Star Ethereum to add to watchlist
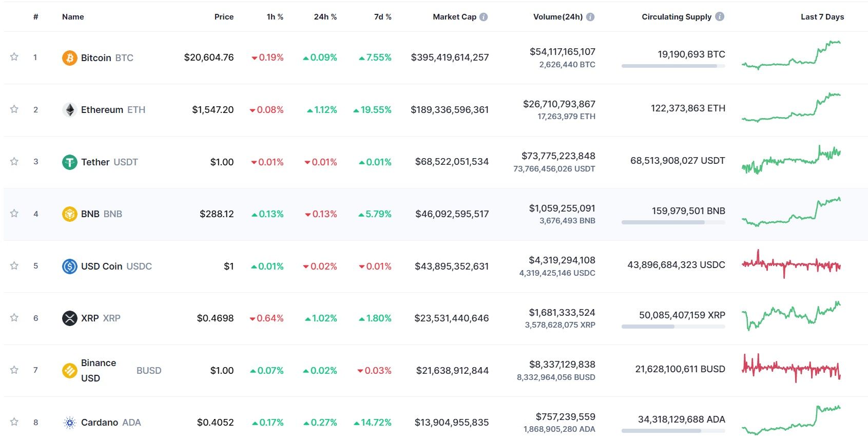Image resolution: width=868 pixels, height=439 pixels. pos(14,109)
